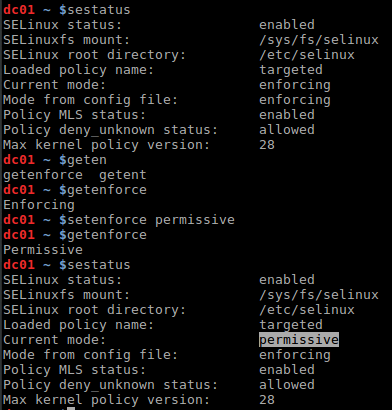Click the first Current mode enforcing value
Screen dimensions: 392x410
(295, 85)
